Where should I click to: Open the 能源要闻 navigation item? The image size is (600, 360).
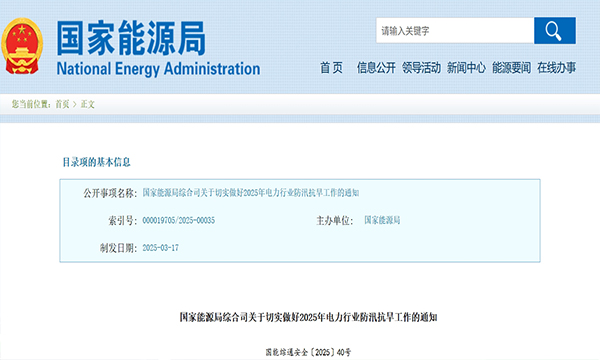512,68
